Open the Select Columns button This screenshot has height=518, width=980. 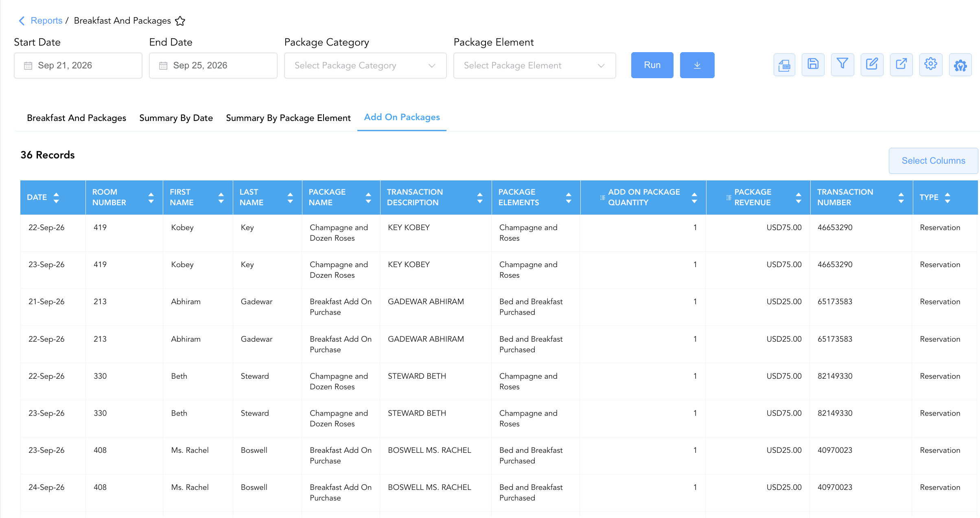point(933,161)
